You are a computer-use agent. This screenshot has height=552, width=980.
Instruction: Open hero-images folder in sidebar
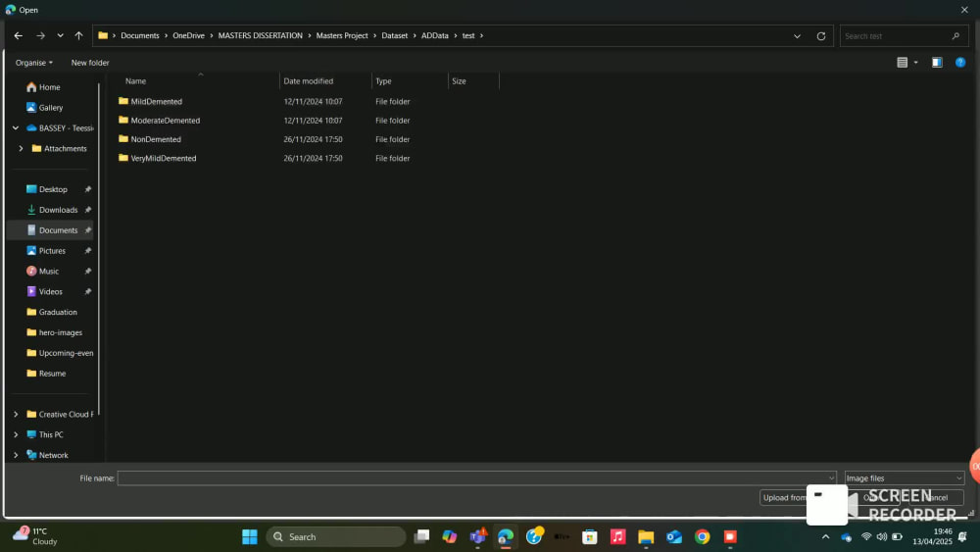pos(60,332)
